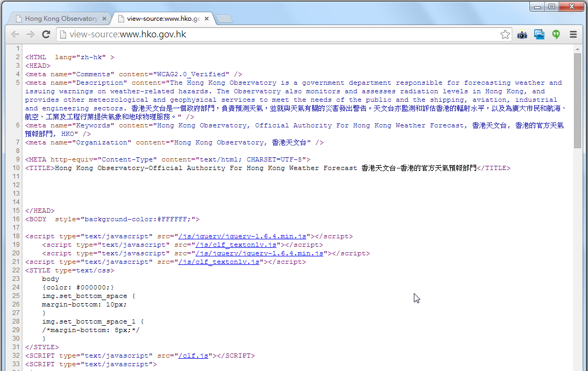Screen dimensions: 588x371
Task: Click the STYLE type=text/css line
Action: point(70,270)
